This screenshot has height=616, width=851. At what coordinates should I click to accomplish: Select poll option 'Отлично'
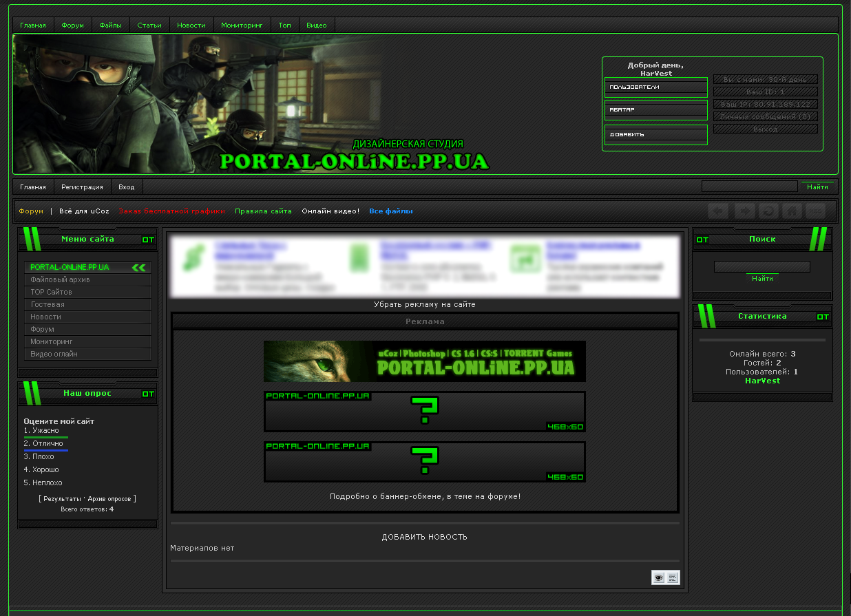(x=48, y=443)
